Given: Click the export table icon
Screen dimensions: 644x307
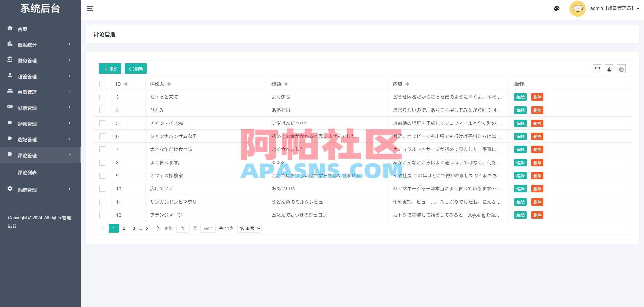Looking at the screenshot, I should click(x=609, y=69).
